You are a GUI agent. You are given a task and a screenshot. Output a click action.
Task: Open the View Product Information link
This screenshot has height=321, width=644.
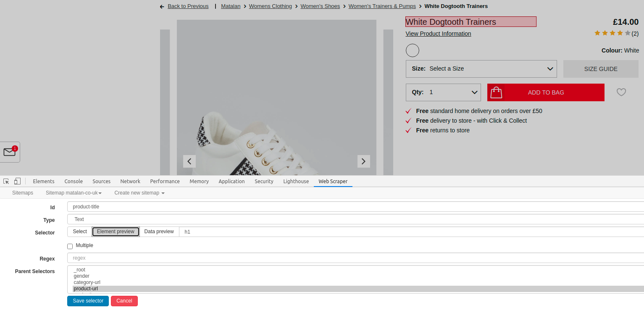(438, 34)
